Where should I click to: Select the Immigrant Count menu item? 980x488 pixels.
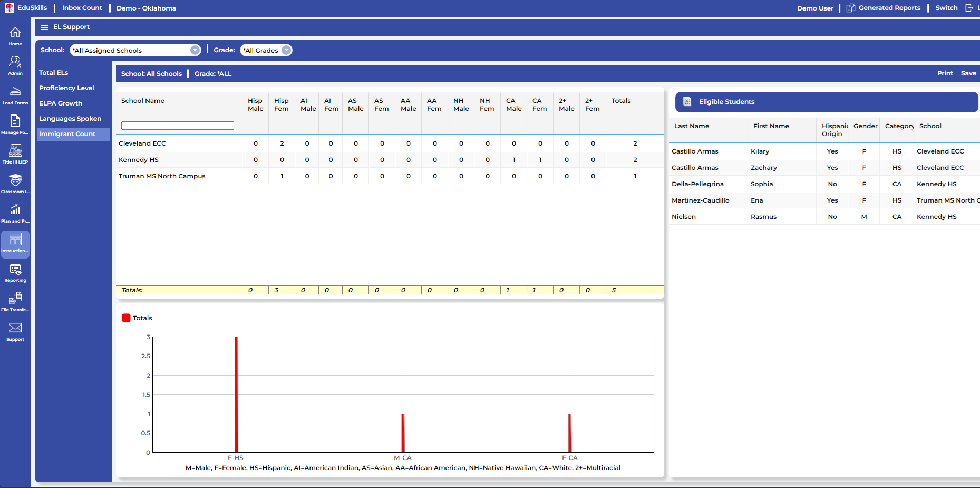[x=73, y=134]
